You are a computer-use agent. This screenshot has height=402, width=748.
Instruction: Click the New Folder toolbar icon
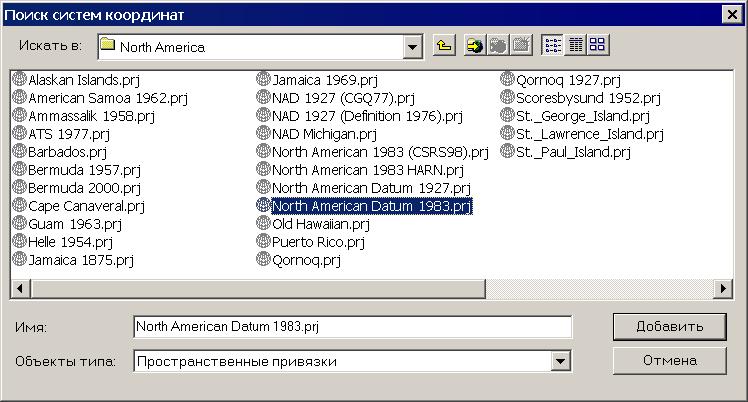tap(521, 46)
